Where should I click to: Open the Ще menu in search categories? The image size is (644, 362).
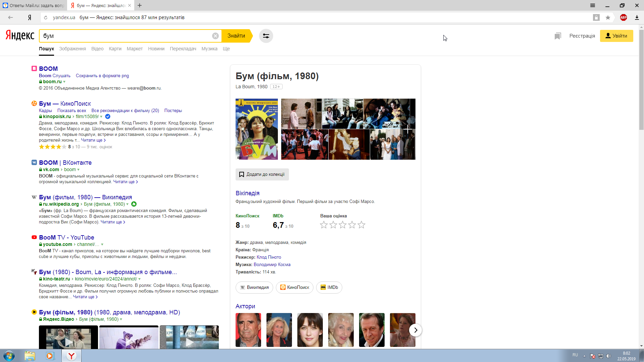click(x=226, y=49)
